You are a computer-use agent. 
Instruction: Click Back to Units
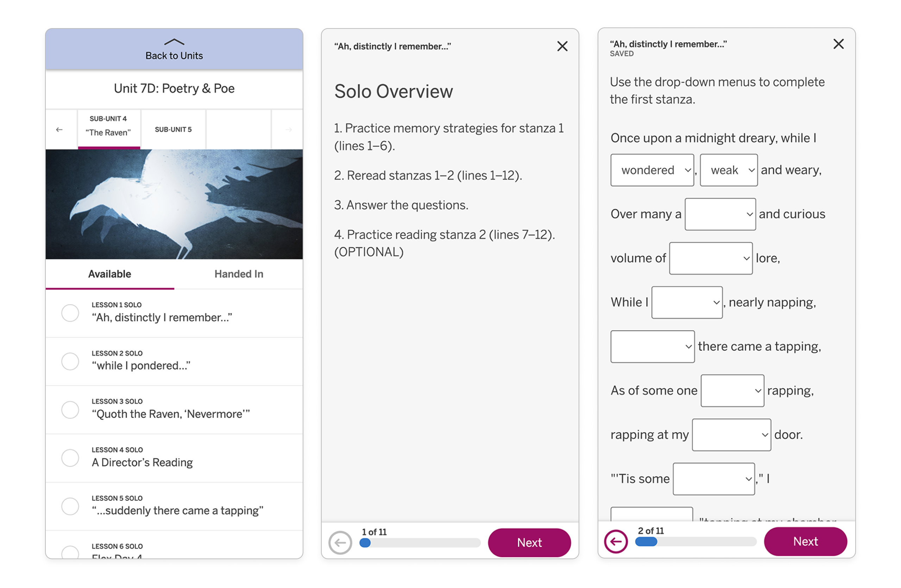click(174, 55)
